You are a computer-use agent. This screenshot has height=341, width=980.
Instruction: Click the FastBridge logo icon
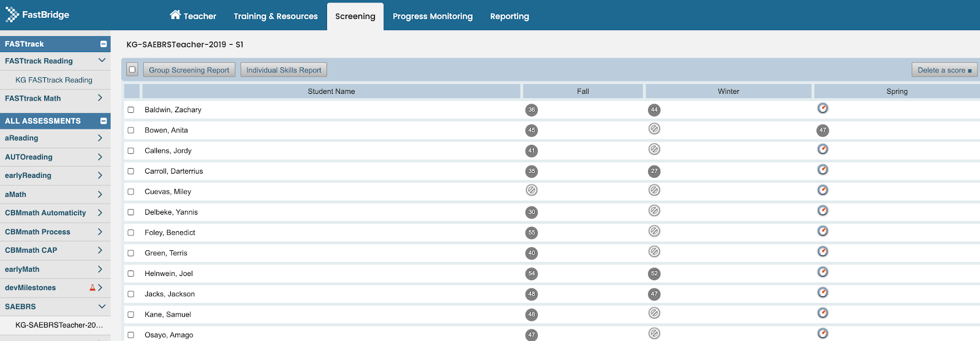pyautogui.click(x=12, y=15)
